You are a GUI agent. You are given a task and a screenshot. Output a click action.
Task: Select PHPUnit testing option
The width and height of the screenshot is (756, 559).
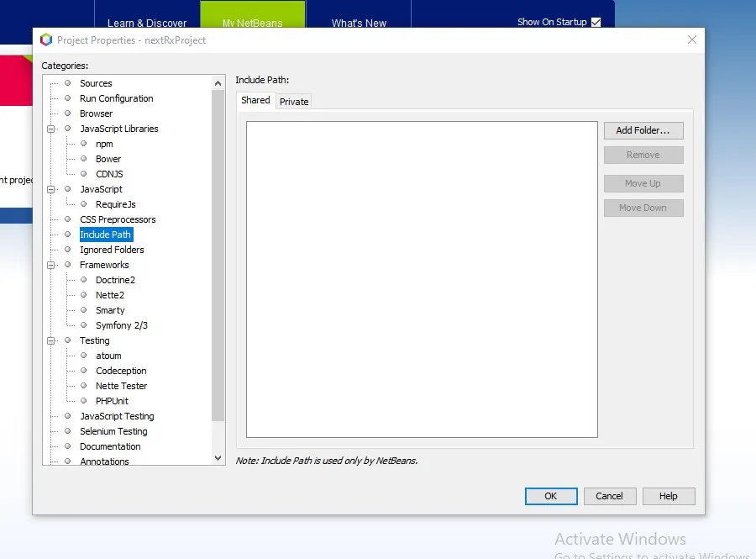112,401
